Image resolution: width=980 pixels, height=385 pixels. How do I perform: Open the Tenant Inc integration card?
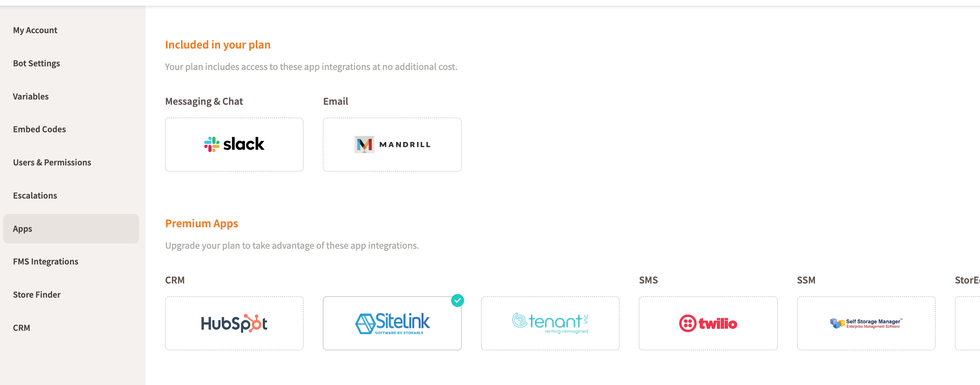[x=550, y=323]
